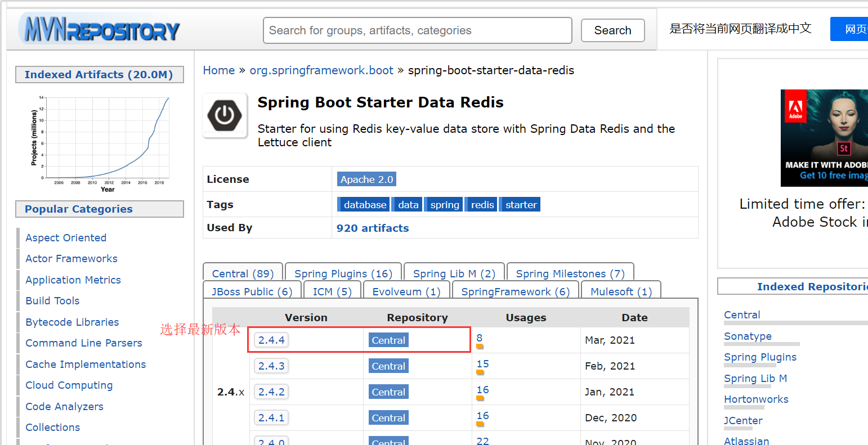Viewport: 868px width, 445px height.
Task: Select the starter tag
Action: coord(520,205)
